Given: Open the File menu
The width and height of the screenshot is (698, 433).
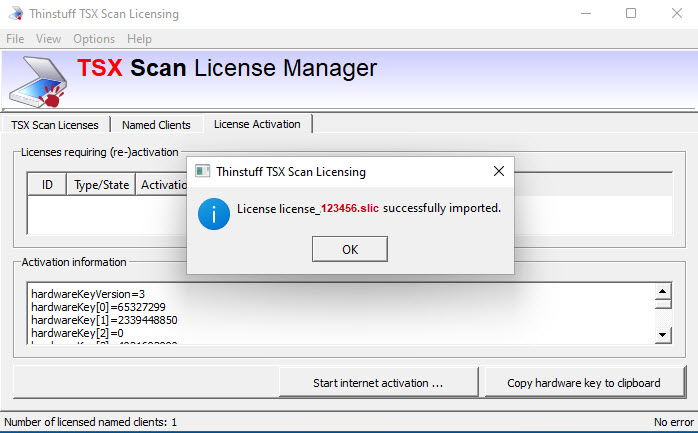Looking at the screenshot, I should coord(15,39).
